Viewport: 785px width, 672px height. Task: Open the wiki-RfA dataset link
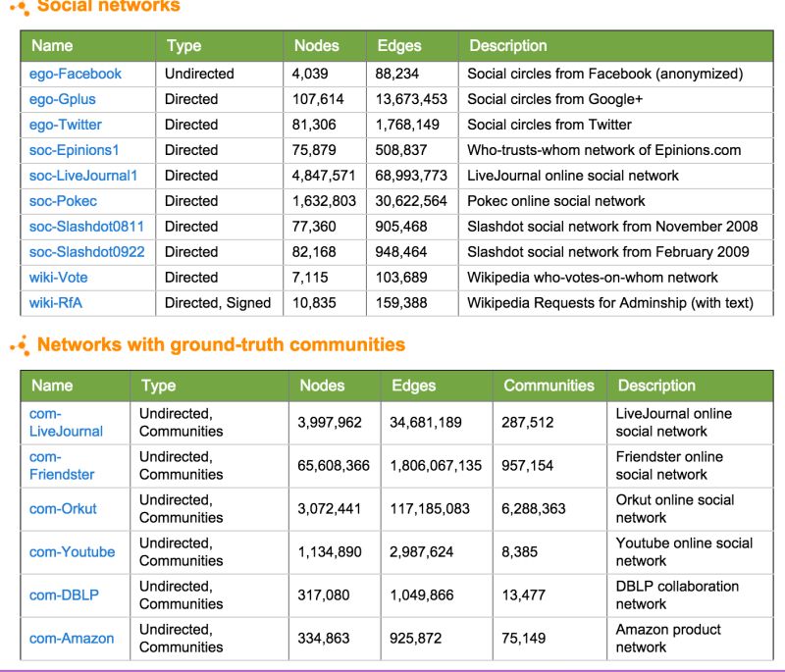click(54, 303)
